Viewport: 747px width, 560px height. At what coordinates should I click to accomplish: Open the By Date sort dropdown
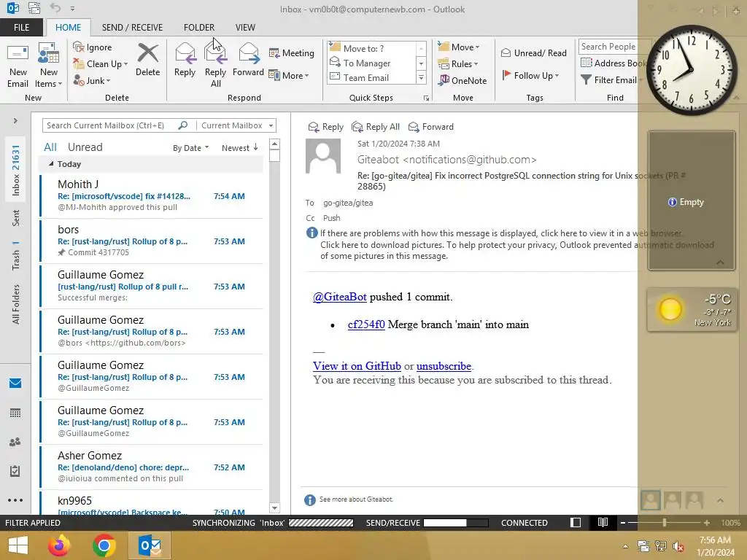pyautogui.click(x=190, y=148)
